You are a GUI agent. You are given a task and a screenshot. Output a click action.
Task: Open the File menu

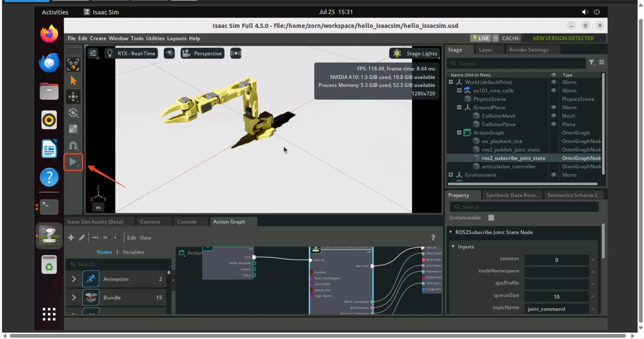pos(72,38)
